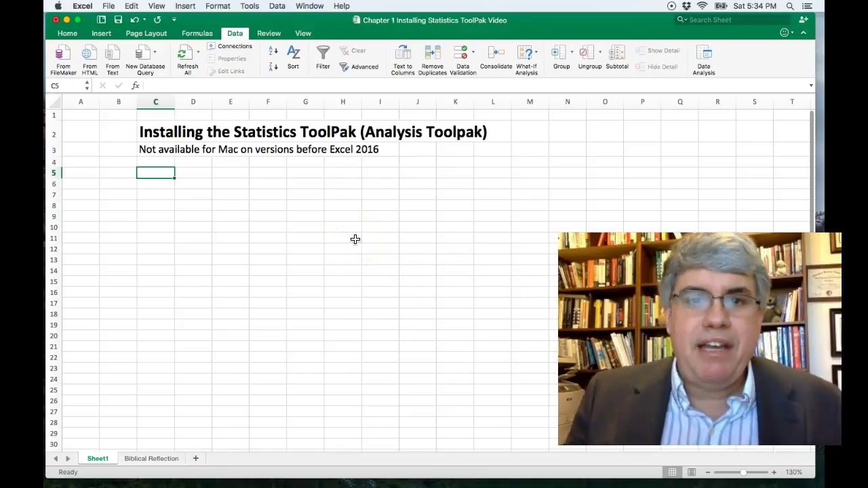Click the Save icon in title bar

118,20
